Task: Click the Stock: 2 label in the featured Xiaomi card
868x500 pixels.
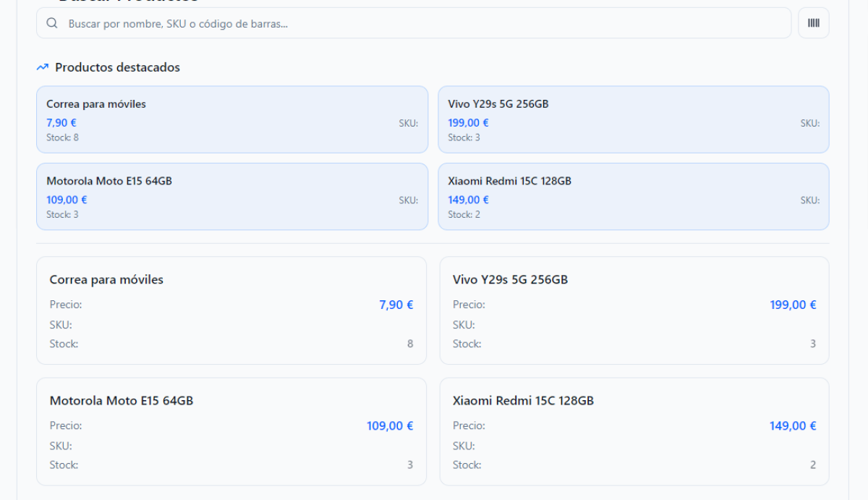Action: tap(464, 214)
